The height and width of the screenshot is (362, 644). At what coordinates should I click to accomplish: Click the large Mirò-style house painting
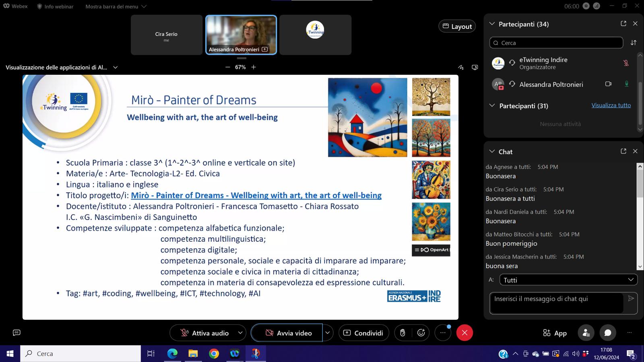[367, 117]
